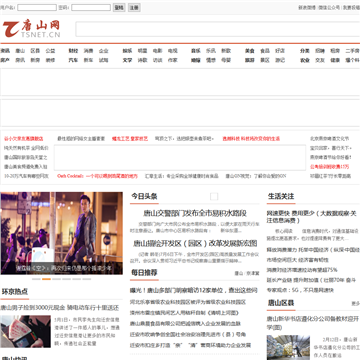Open the 音乐 navigation category
The height and width of the screenshot is (360, 360).
pyautogui.click(x=196, y=51)
